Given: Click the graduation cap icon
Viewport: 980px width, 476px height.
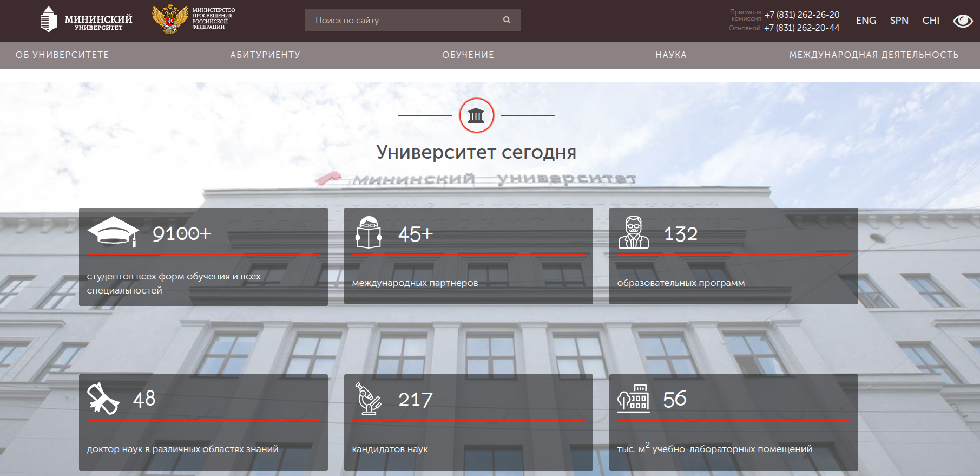Looking at the screenshot, I should [x=114, y=232].
